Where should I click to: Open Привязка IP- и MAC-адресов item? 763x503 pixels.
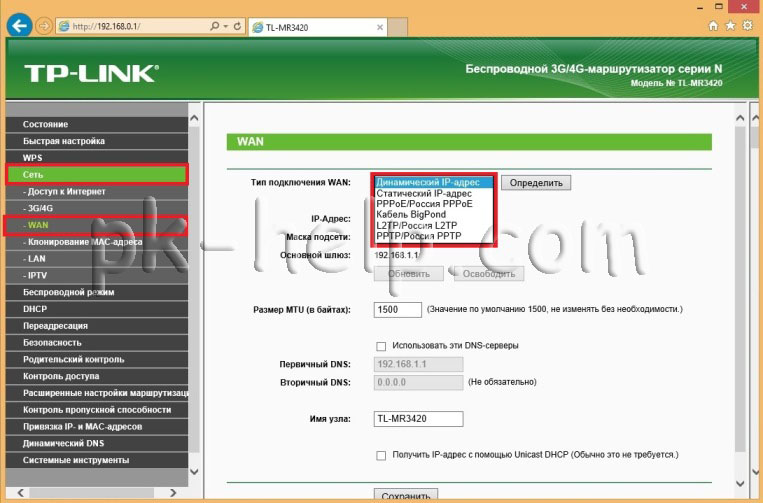click(97, 427)
